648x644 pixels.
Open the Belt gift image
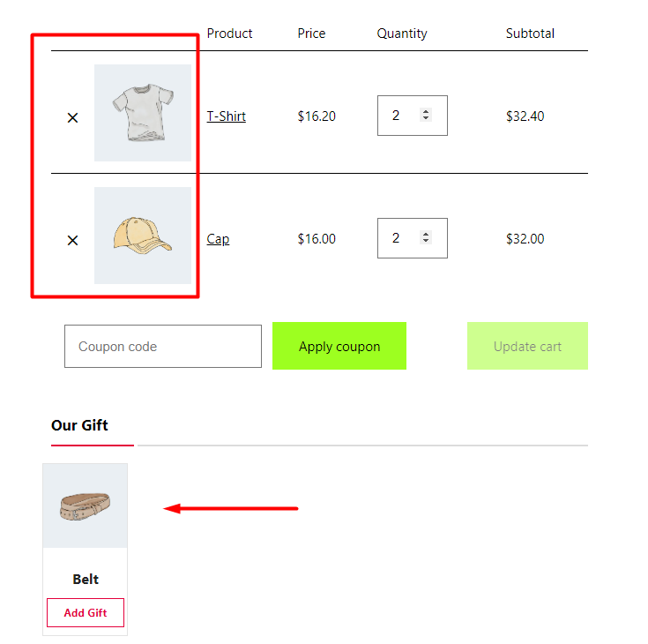(86, 505)
